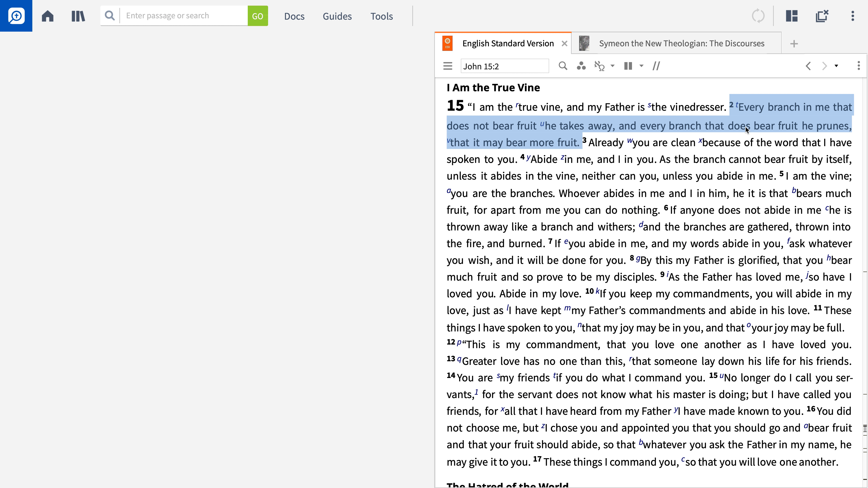Image resolution: width=868 pixels, height=488 pixels.
Task: Open the Layouts icon in the top bar
Action: click(x=792, y=16)
